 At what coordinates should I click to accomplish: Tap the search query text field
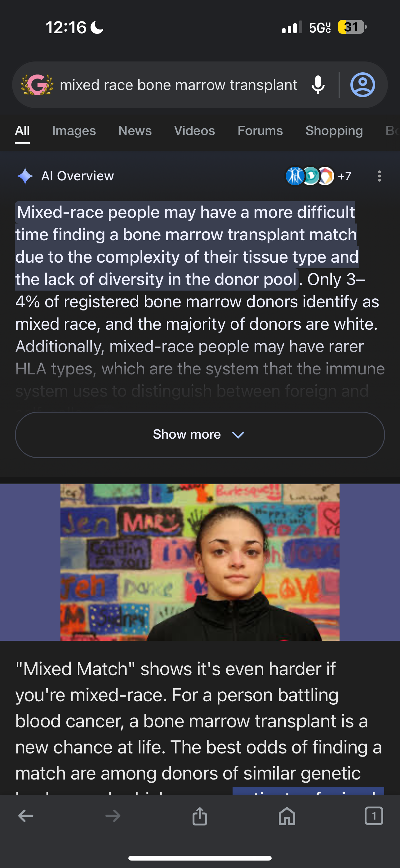coord(179,85)
